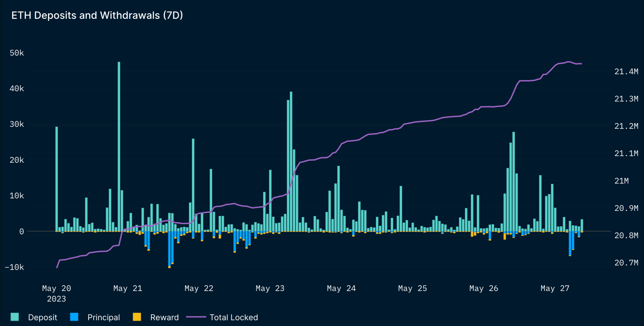The height and width of the screenshot is (326, 644).
Task: Click the chart title ETH Deposits and Withdrawals
Action: pos(97,15)
